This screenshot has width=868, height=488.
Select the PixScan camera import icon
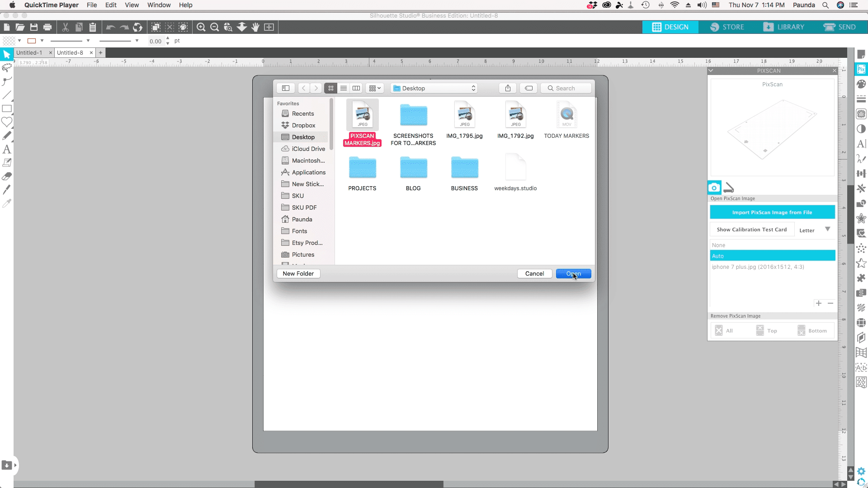tap(714, 187)
